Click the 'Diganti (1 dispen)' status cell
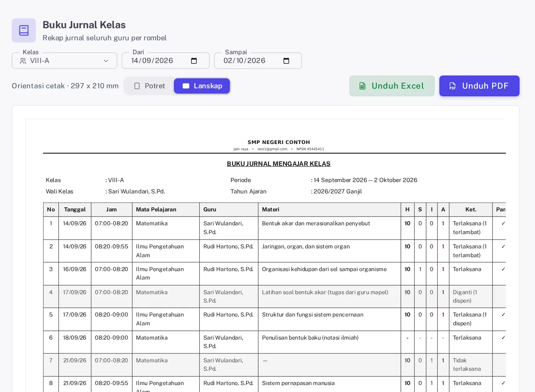The height and width of the screenshot is (392, 535). 471,296
